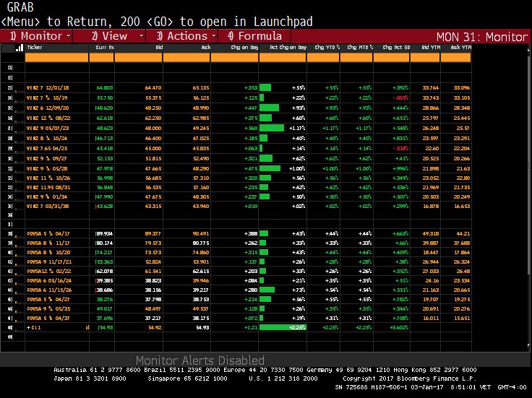This screenshot has height=398, width=532.
Task: Select the VENZ 10/19 bond ticker
Action: [47, 98]
